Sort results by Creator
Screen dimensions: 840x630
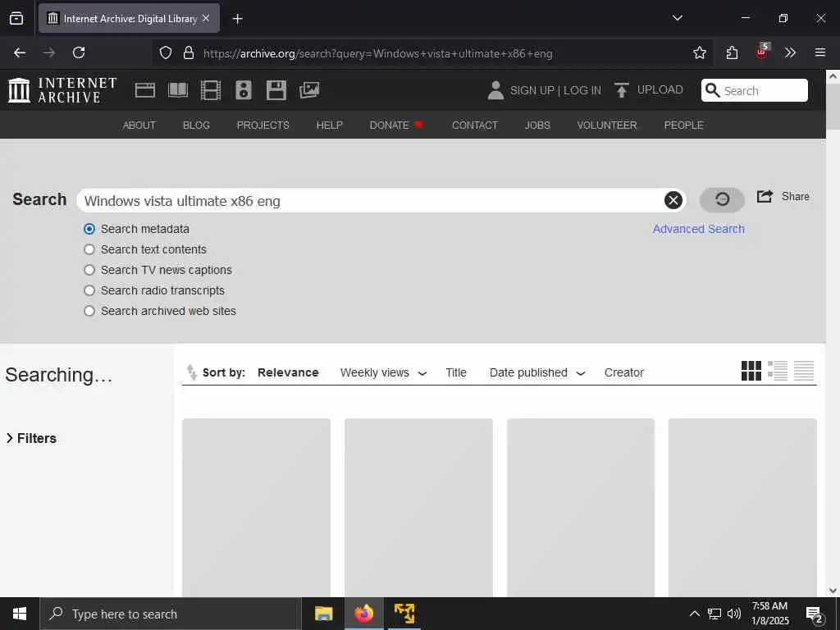pyautogui.click(x=624, y=372)
